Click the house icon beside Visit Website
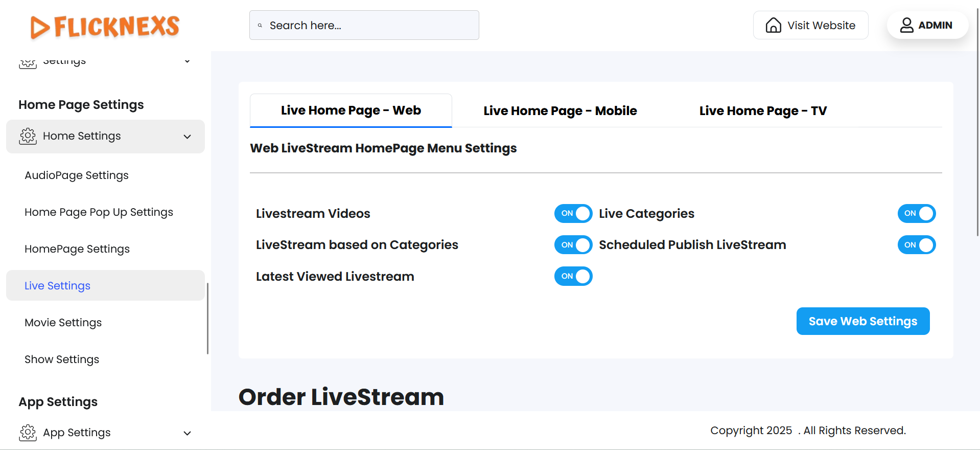 [x=773, y=25]
